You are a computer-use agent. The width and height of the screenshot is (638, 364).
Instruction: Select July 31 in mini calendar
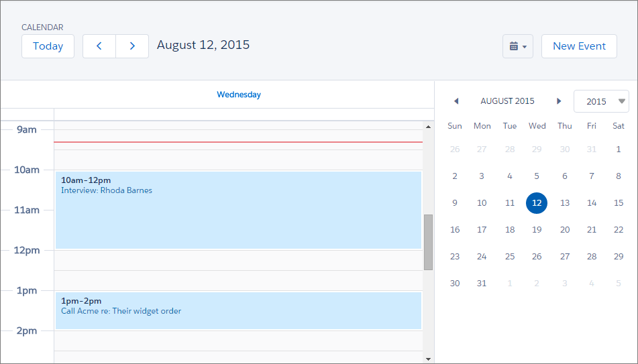pyautogui.click(x=592, y=149)
